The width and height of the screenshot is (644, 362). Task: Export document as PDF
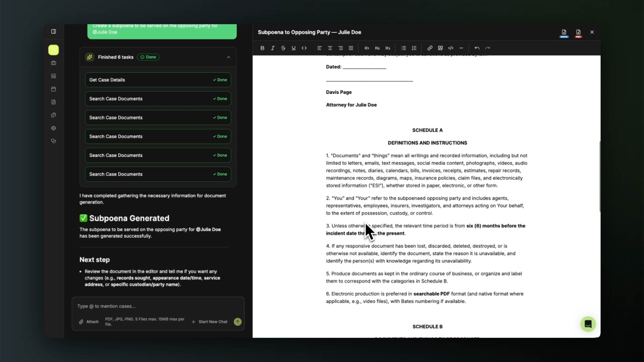click(578, 33)
